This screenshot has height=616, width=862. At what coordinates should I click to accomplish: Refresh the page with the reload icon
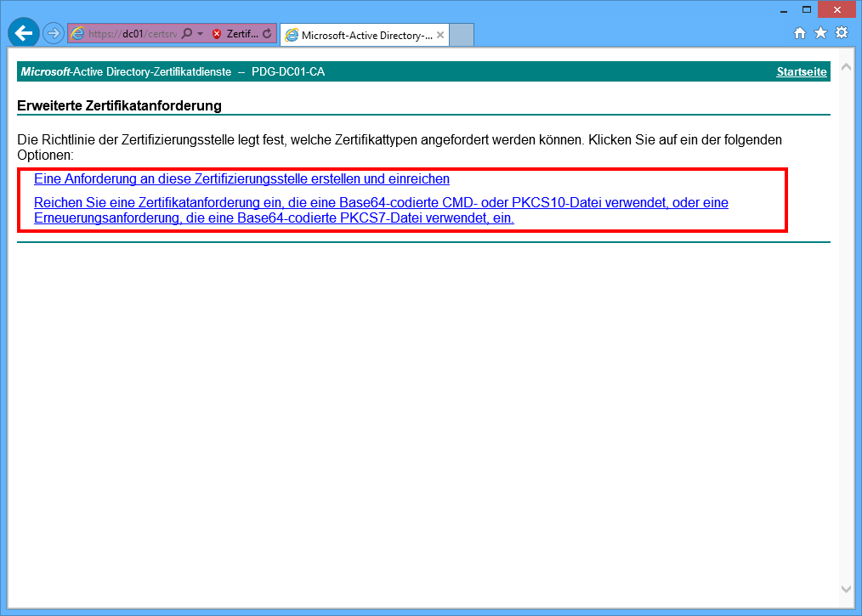coord(267,34)
